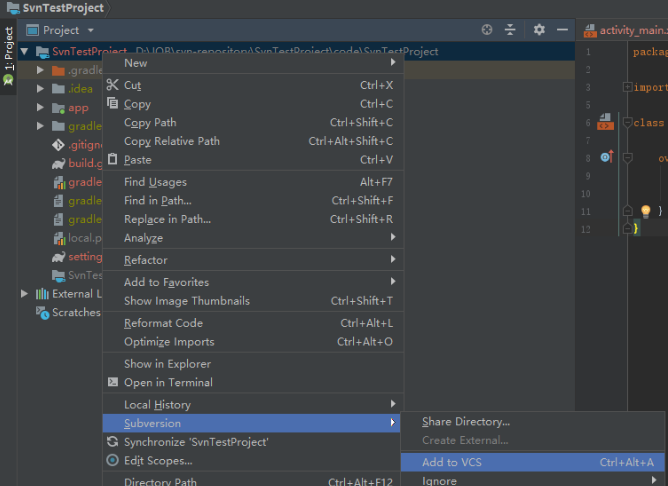Select Show Image Thumbnails

tap(253, 301)
